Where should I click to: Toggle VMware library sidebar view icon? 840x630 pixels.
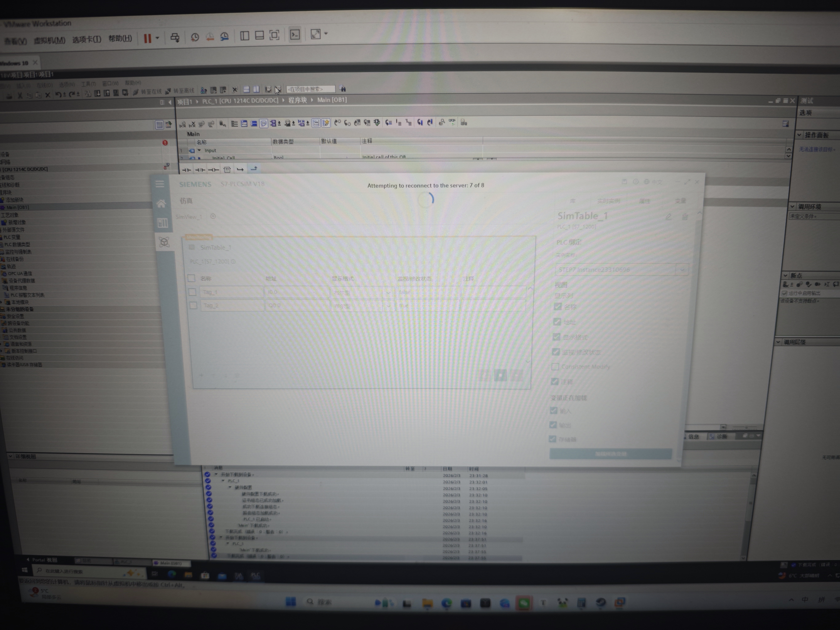click(245, 36)
